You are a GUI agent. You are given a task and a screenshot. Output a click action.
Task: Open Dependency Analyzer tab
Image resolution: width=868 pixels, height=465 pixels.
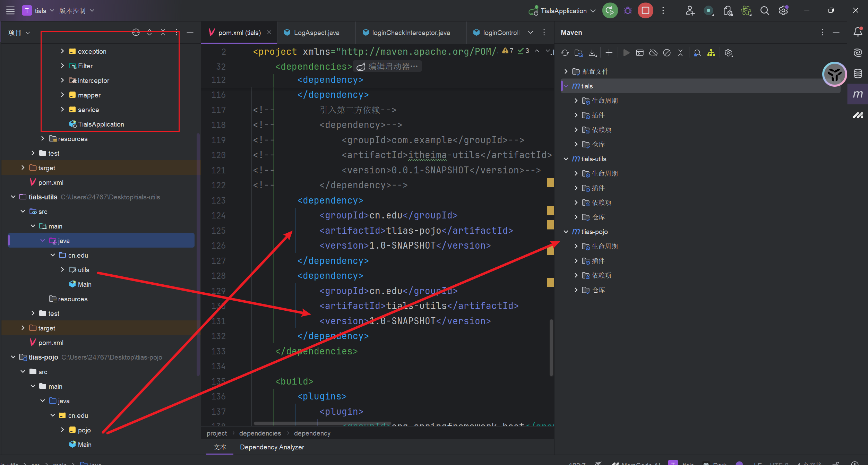pyautogui.click(x=272, y=447)
